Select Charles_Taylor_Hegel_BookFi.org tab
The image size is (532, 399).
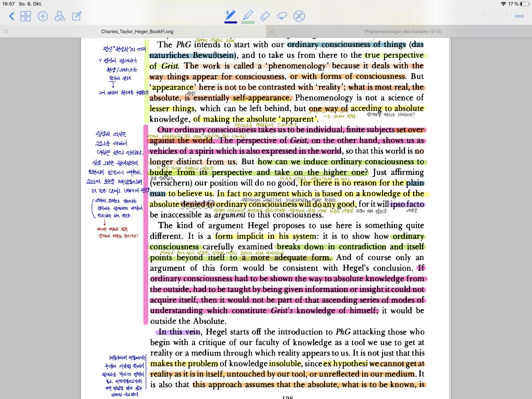click(137, 32)
